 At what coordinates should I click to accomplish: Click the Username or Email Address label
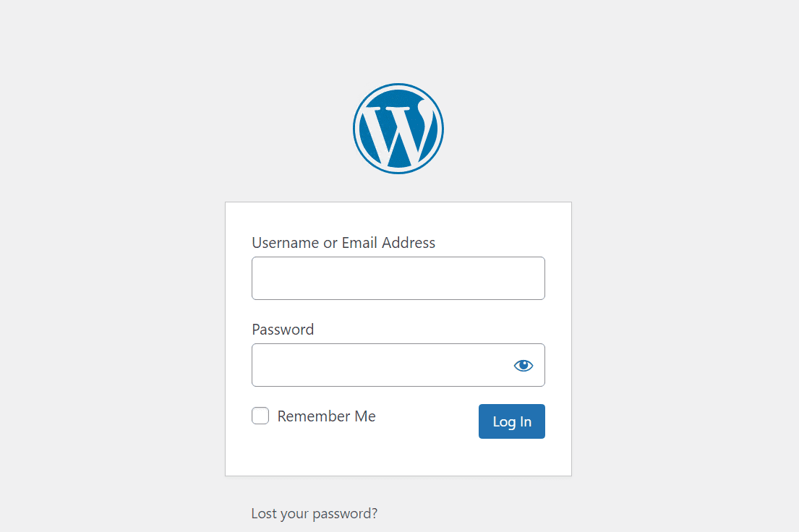[x=343, y=243]
